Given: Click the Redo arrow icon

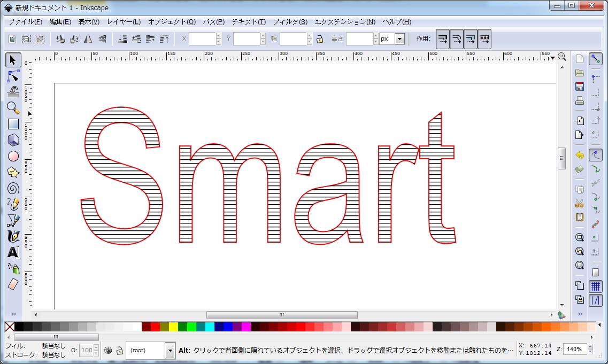Looking at the screenshot, I should tap(579, 169).
